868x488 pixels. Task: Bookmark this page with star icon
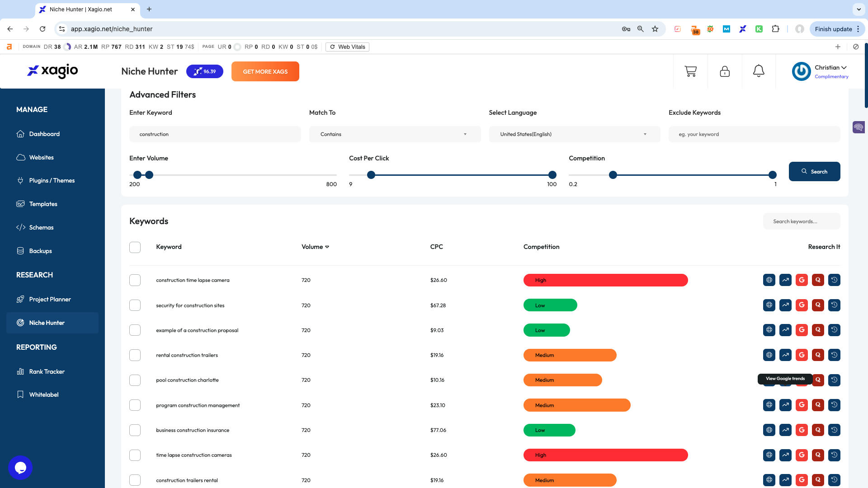coord(655,29)
